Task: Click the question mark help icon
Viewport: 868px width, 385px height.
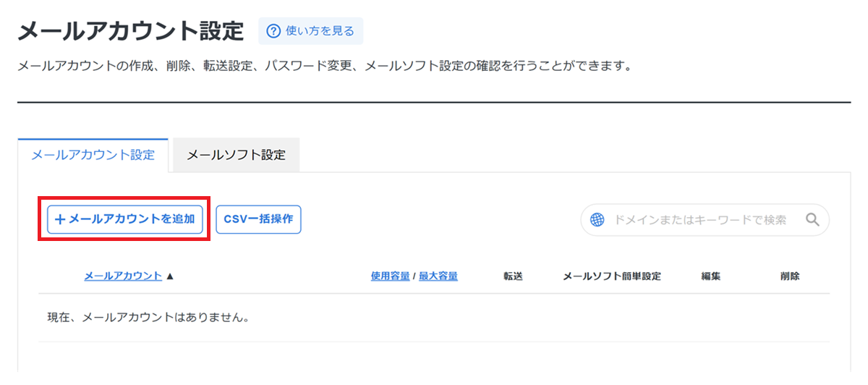Action: pos(273,31)
